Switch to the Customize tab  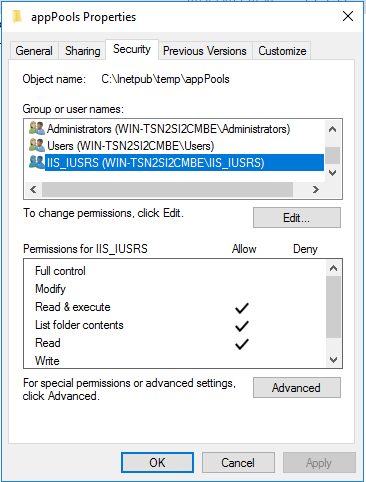282,51
